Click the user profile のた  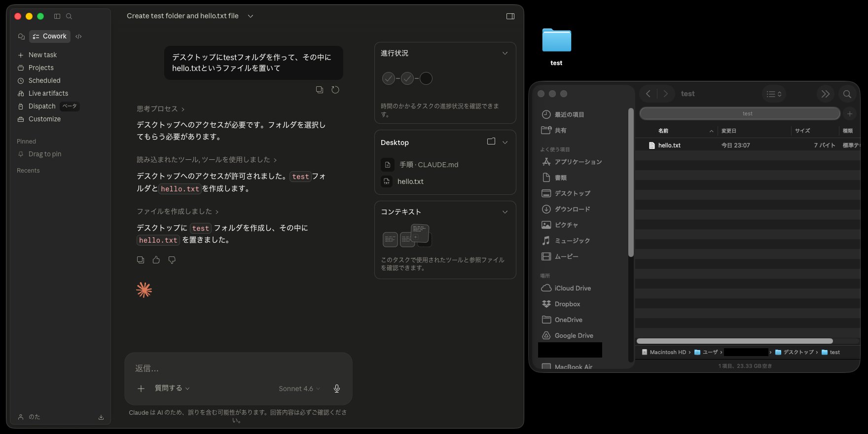tap(29, 417)
